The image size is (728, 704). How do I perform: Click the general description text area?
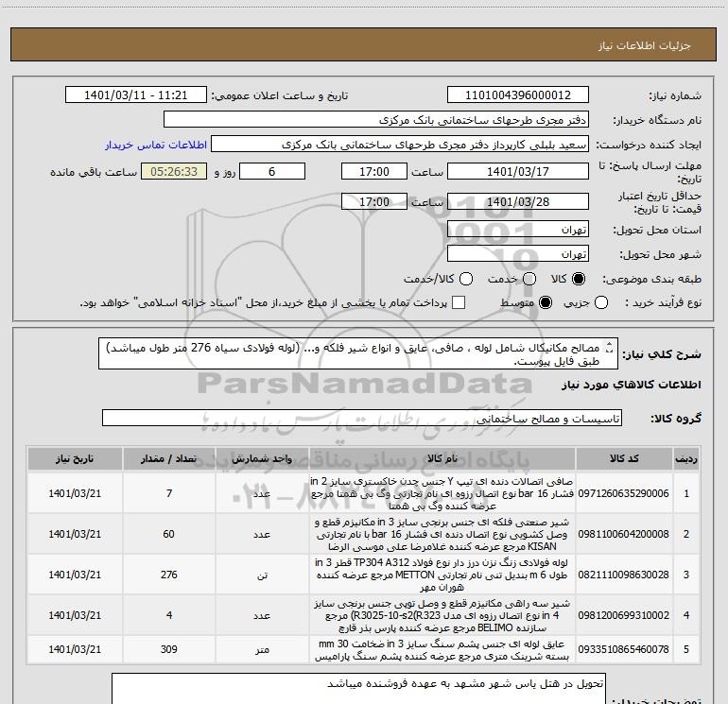coord(358,354)
